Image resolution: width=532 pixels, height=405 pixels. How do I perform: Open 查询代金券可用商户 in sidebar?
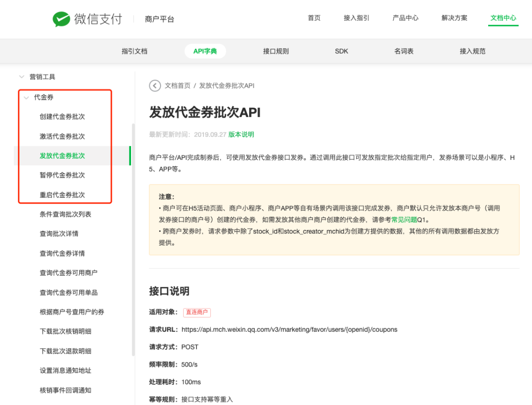point(68,273)
